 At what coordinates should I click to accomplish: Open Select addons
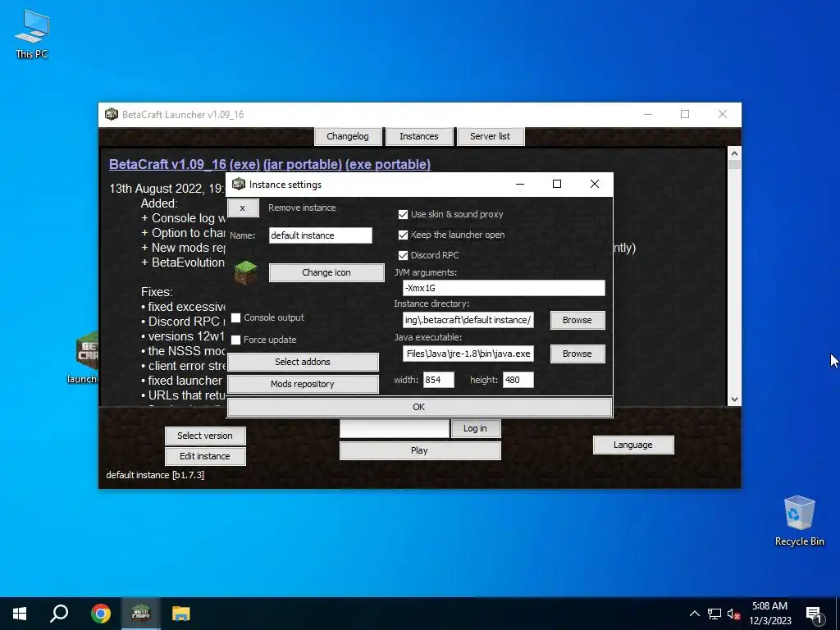(303, 362)
